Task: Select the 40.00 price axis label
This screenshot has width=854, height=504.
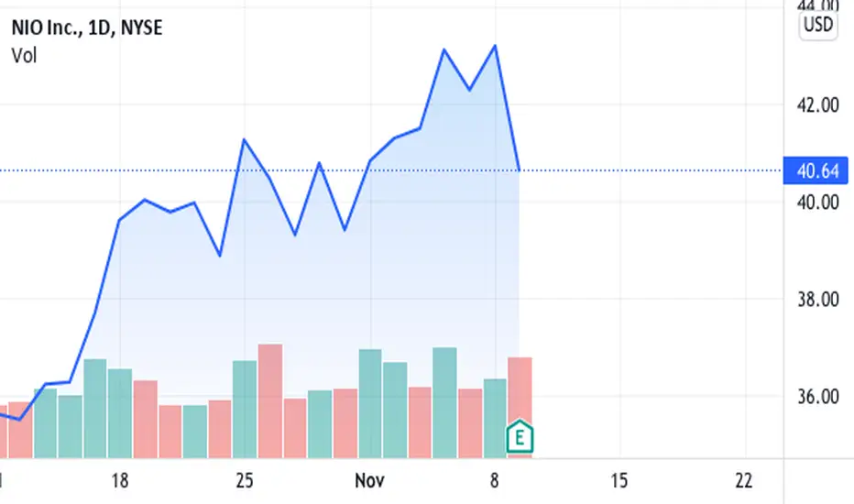Action: pos(817,203)
